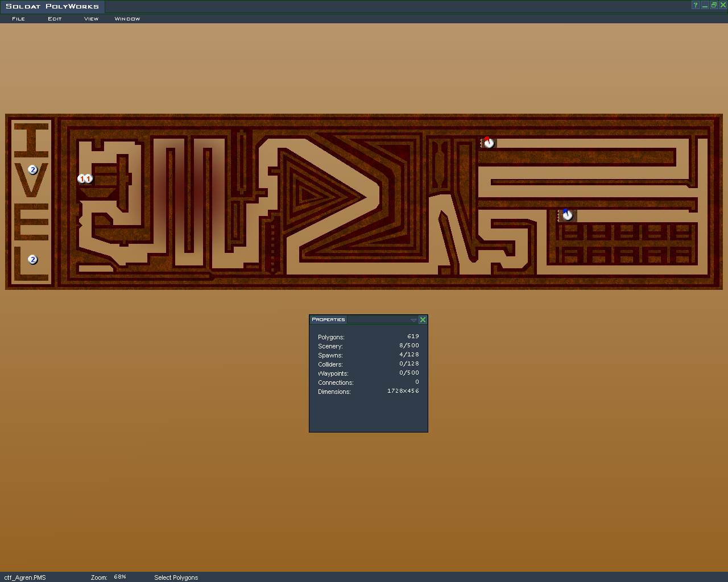Click the Polygons count in Properties
Screen dimensions: 728x582
pyautogui.click(x=413, y=336)
